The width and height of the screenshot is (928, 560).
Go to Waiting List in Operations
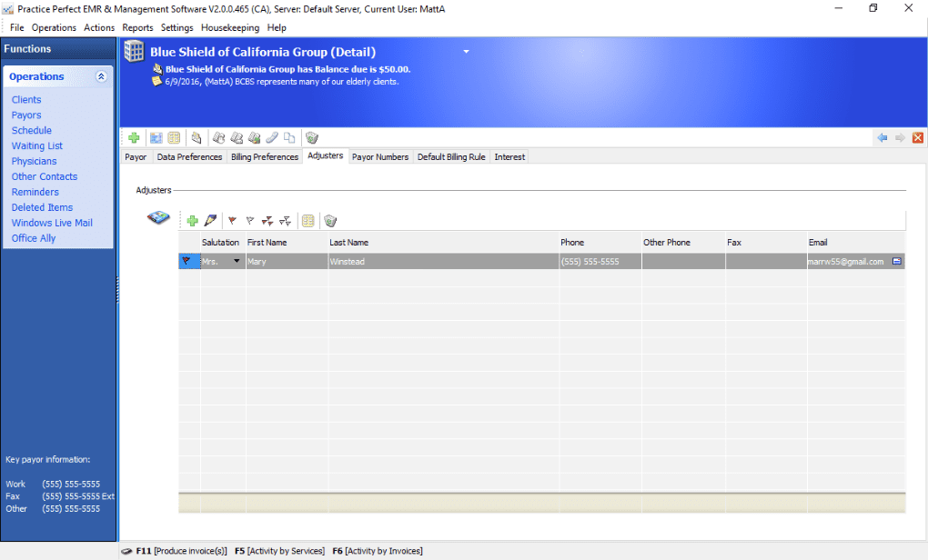[37, 146]
